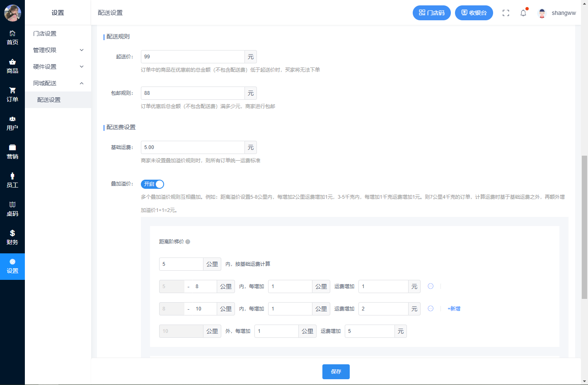Expand the 管理权限 submenu
Image resolution: width=588 pixels, height=385 pixels.
(58, 50)
